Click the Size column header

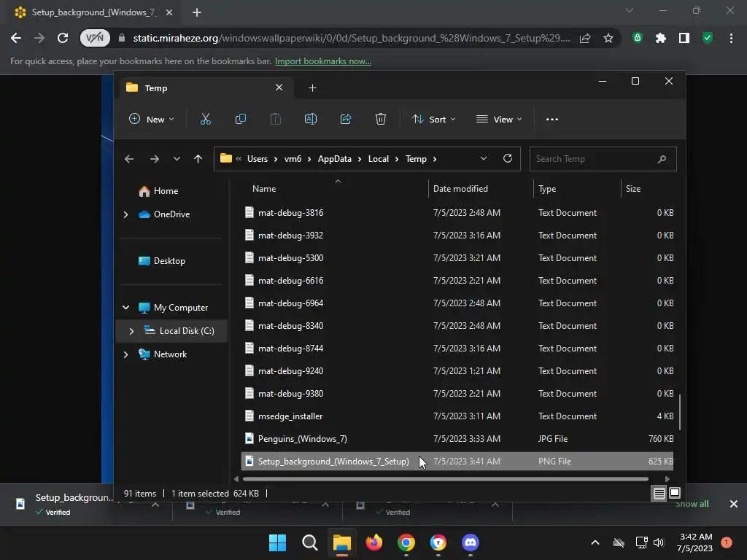pyautogui.click(x=632, y=189)
